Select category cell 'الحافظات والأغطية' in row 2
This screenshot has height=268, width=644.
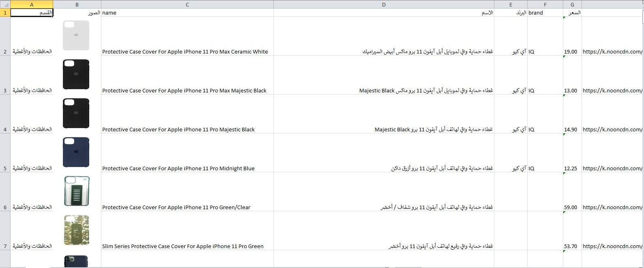tap(32, 36)
